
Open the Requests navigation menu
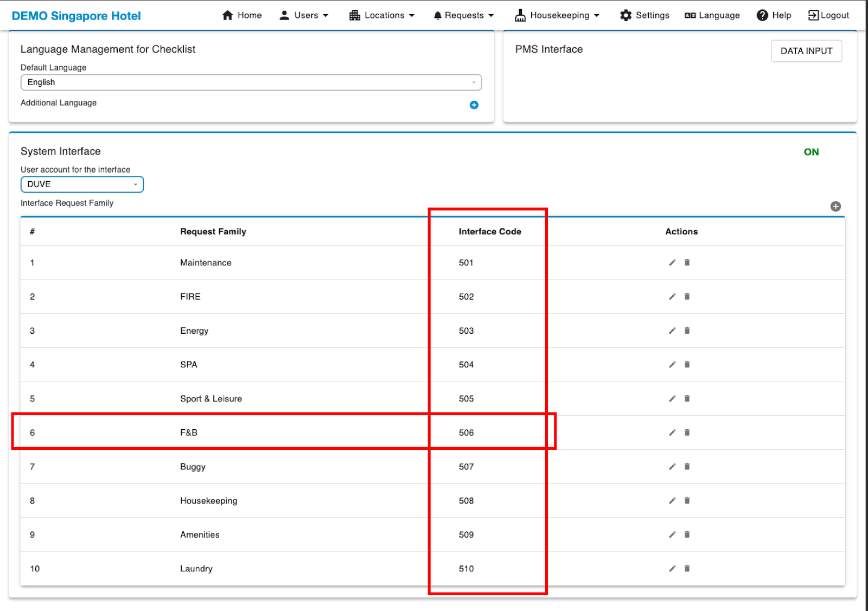464,15
